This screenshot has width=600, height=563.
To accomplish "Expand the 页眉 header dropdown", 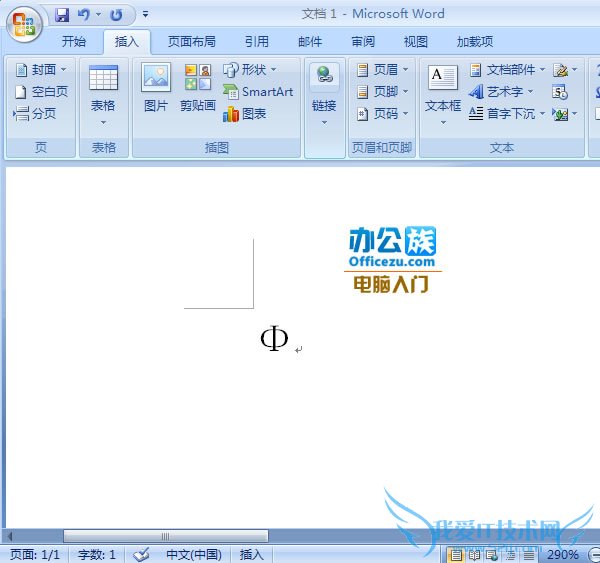I will pos(382,70).
